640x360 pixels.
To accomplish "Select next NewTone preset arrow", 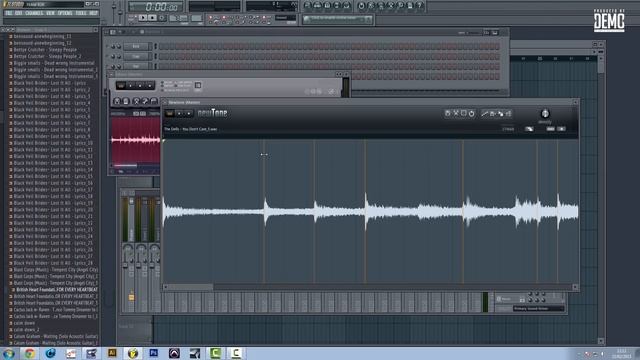I will (188, 113).
